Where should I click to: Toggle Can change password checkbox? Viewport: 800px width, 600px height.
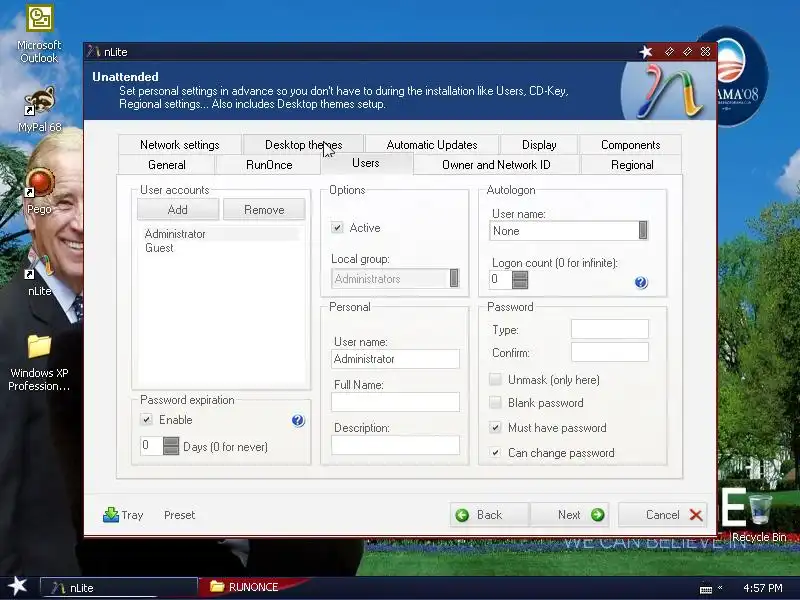point(495,452)
